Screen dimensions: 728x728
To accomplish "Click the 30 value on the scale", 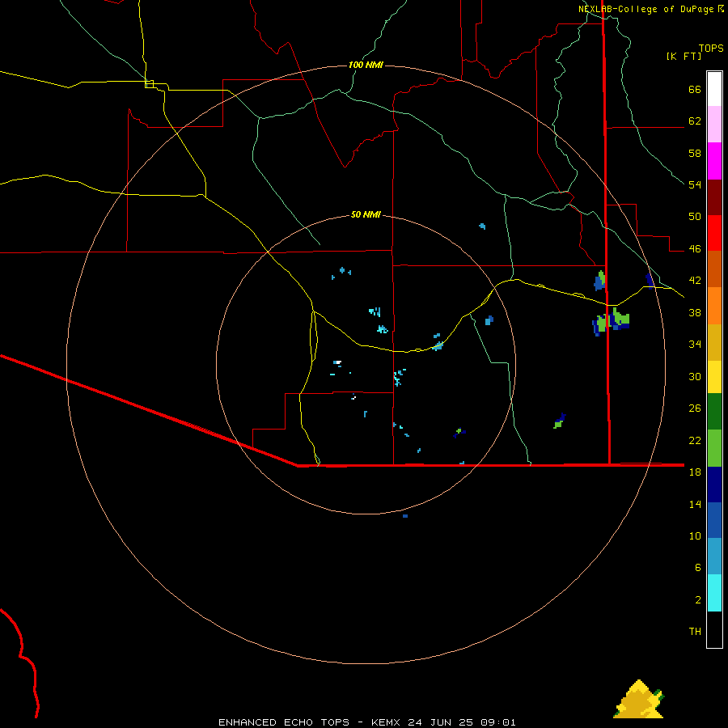I will click(x=695, y=376).
